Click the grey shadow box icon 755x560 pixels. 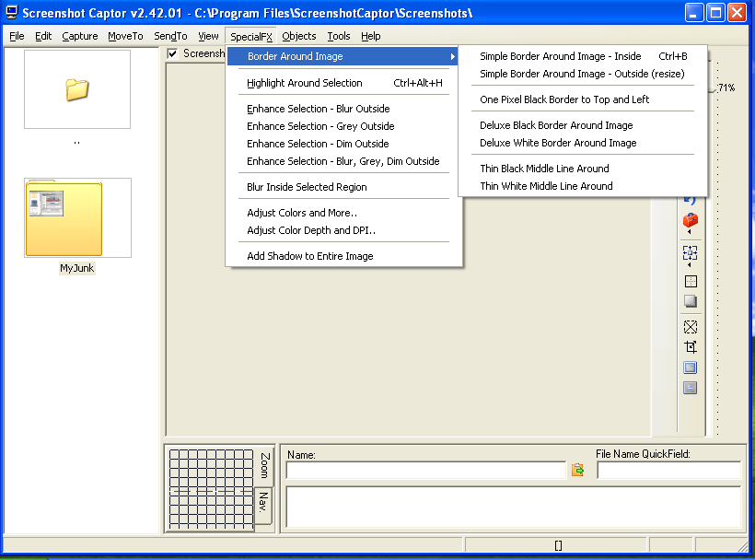coord(691,301)
